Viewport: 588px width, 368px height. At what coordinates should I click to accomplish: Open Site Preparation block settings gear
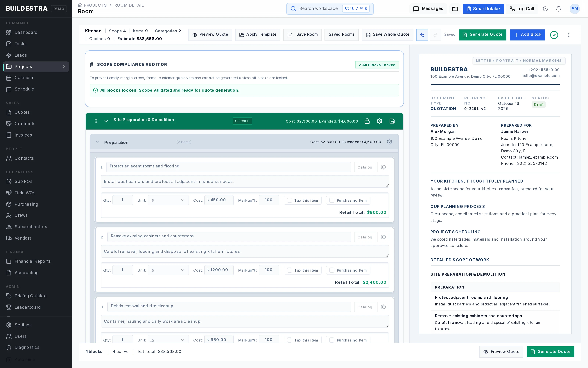click(x=379, y=121)
